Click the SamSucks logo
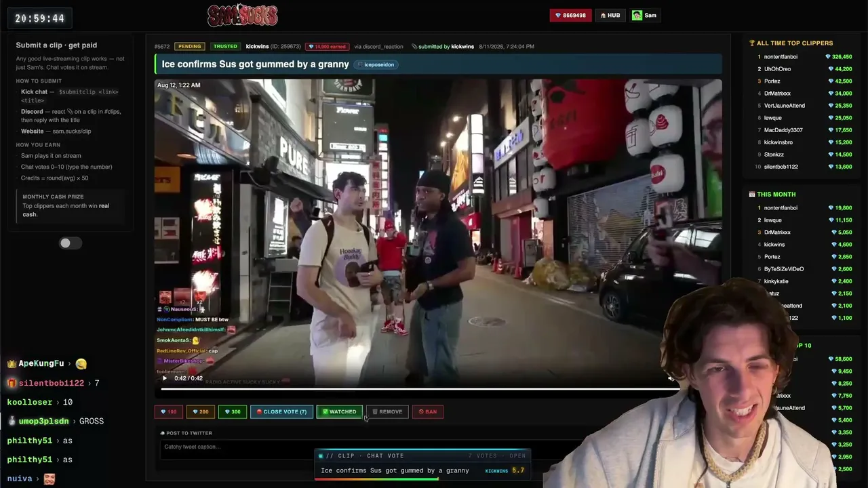868x488 pixels. pyautogui.click(x=242, y=15)
